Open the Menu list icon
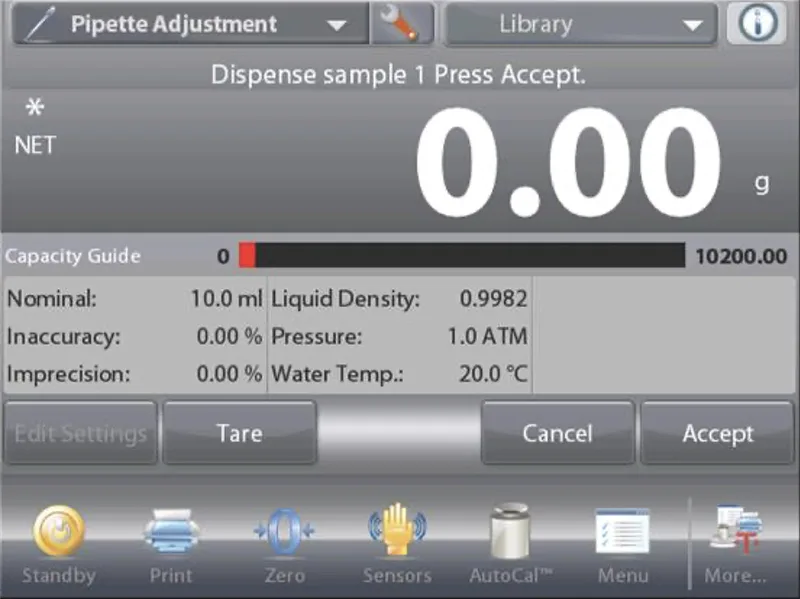 (x=622, y=532)
